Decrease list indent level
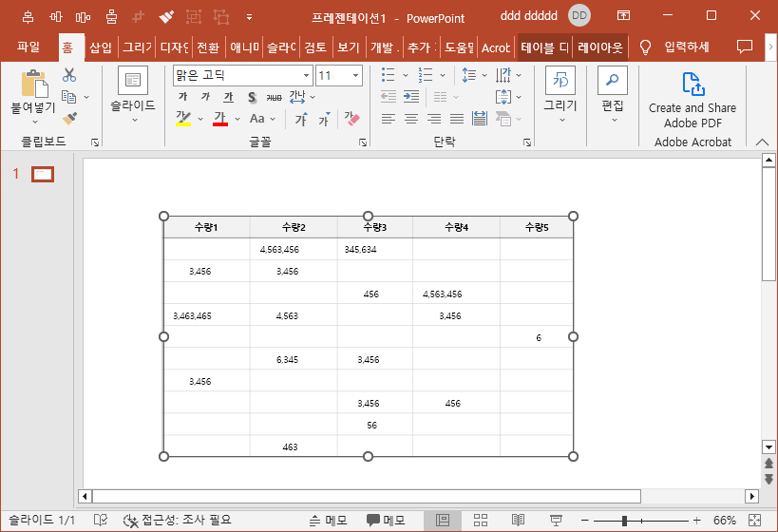778x532 pixels. pos(388,96)
